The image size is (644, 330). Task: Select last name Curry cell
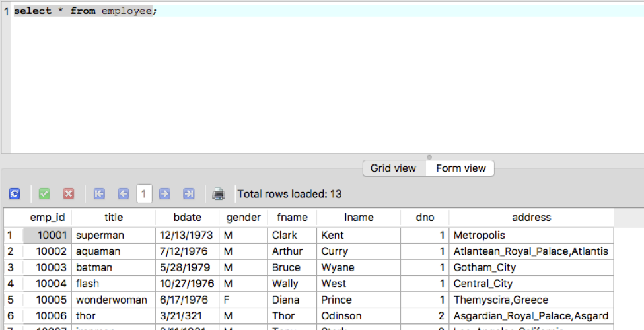pos(359,251)
